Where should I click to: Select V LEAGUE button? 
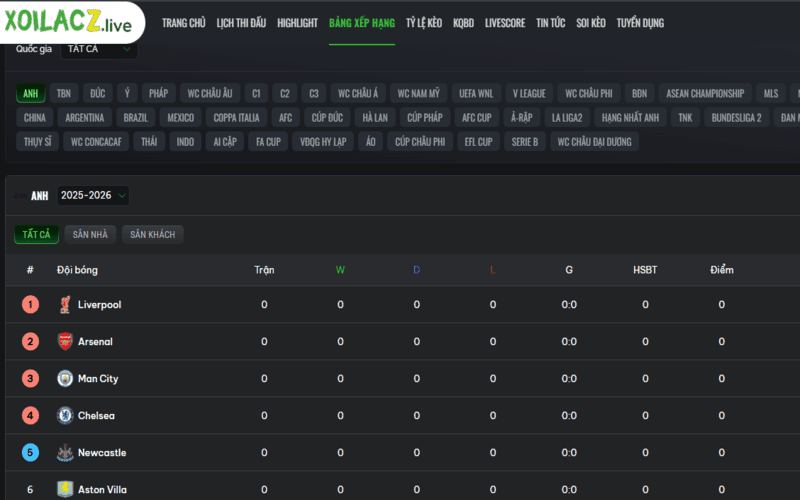(x=529, y=93)
